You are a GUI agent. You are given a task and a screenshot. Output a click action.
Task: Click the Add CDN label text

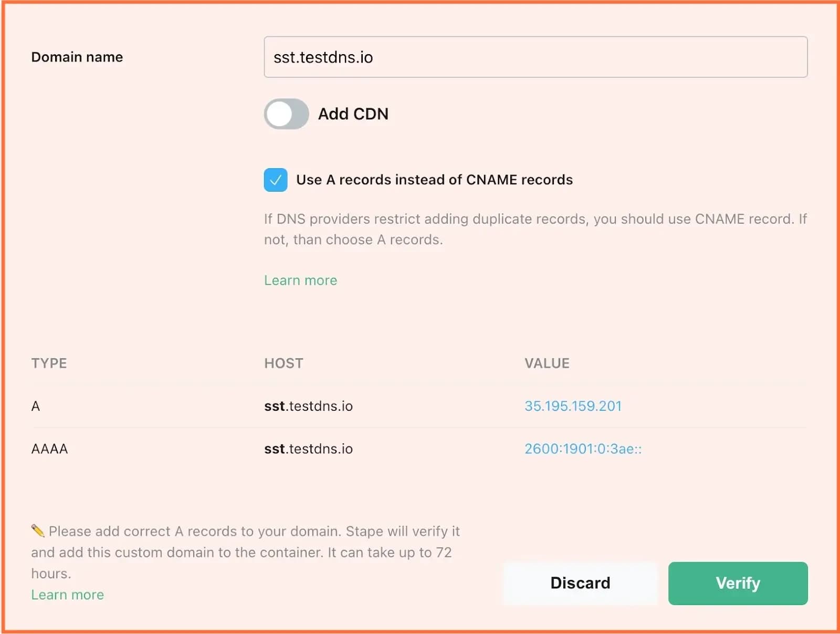[353, 113]
